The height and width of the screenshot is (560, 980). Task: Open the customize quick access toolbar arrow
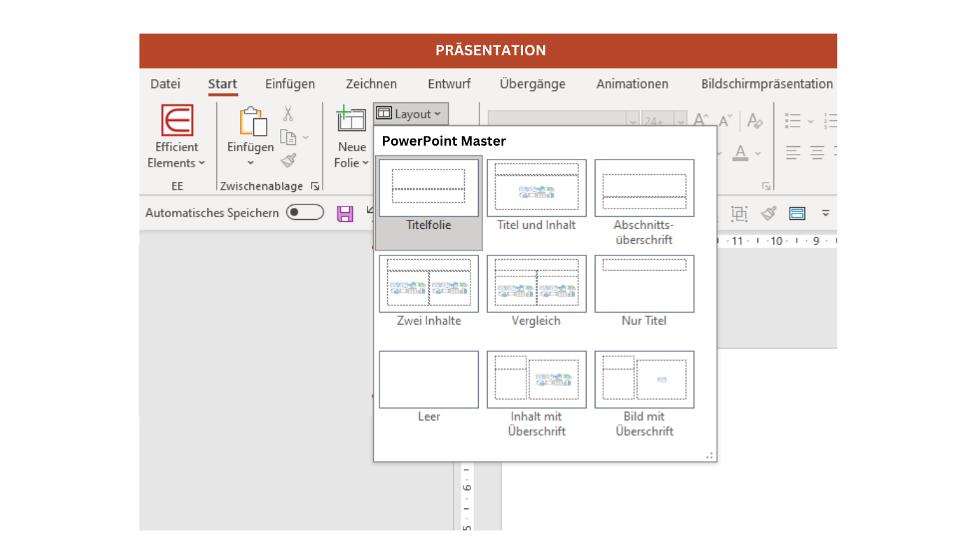click(826, 213)
